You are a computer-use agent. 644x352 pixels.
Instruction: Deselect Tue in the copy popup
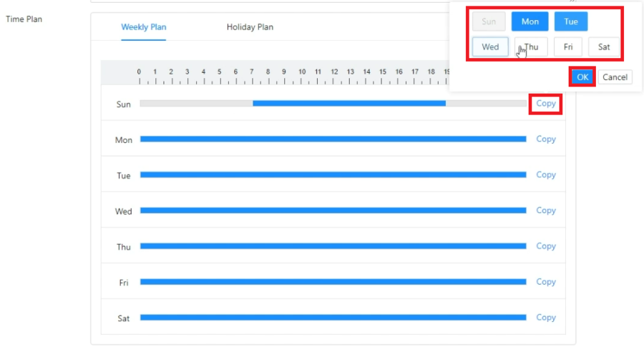click(571, 21)
